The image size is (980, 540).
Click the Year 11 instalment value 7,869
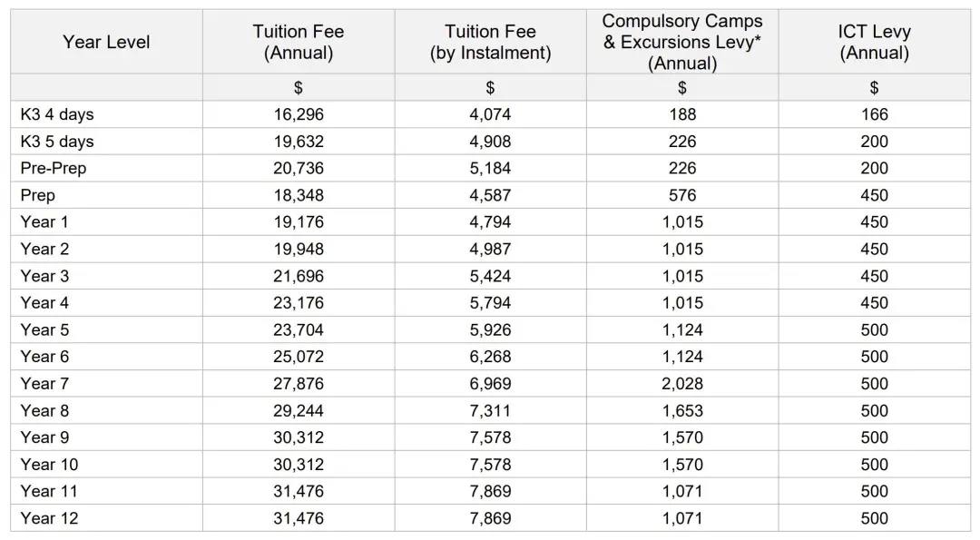pos(490,491)
